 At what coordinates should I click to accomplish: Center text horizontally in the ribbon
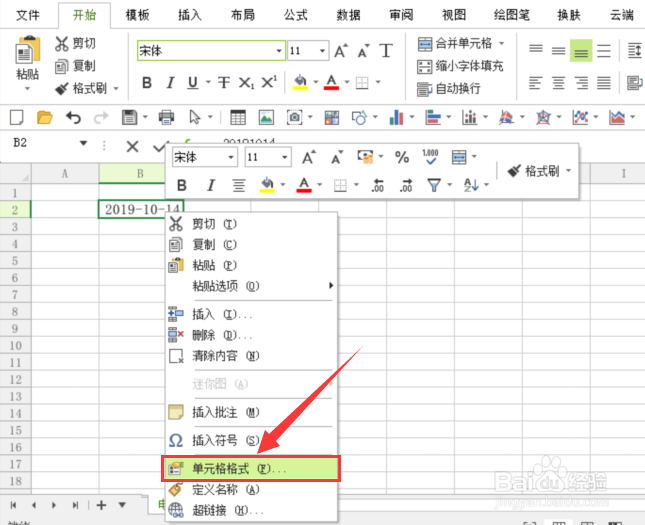(x=558, y=83)
